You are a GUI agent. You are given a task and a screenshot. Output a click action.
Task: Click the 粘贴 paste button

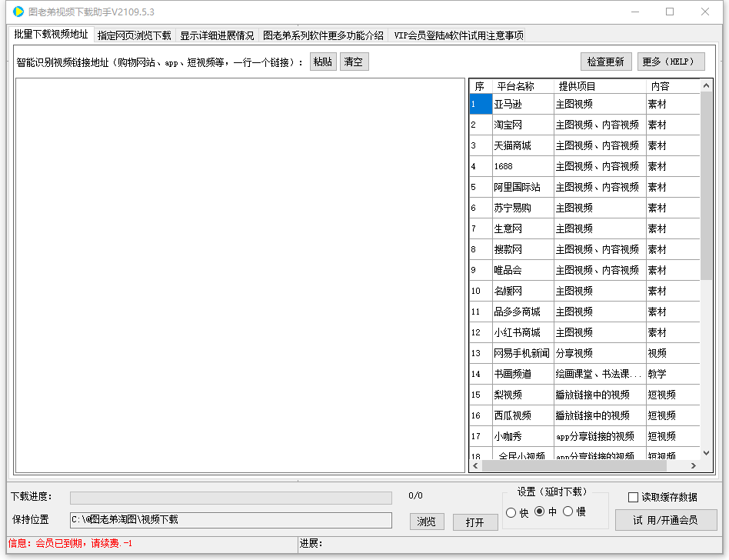pos(323,62)
